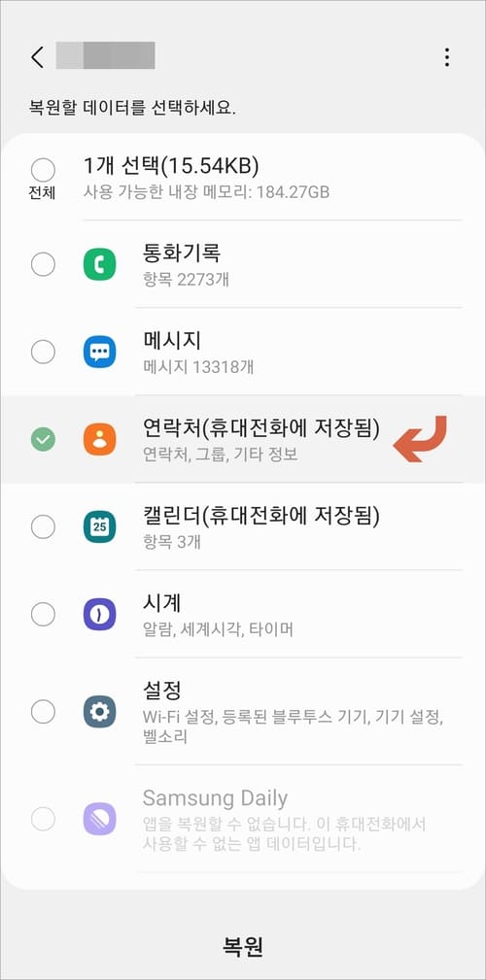Tap the Settings gear icon
Image resolution: width=486 pixels, height=980 pixels.
(99, 711)
